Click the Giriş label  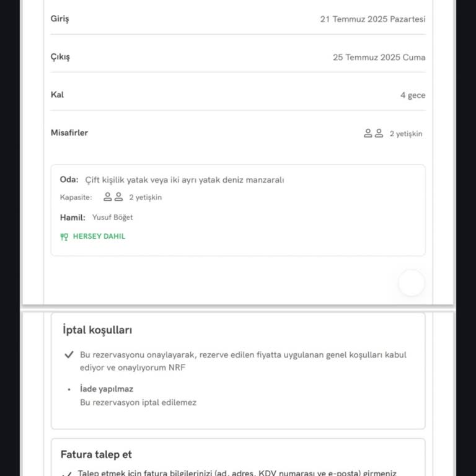coord(60,19)
